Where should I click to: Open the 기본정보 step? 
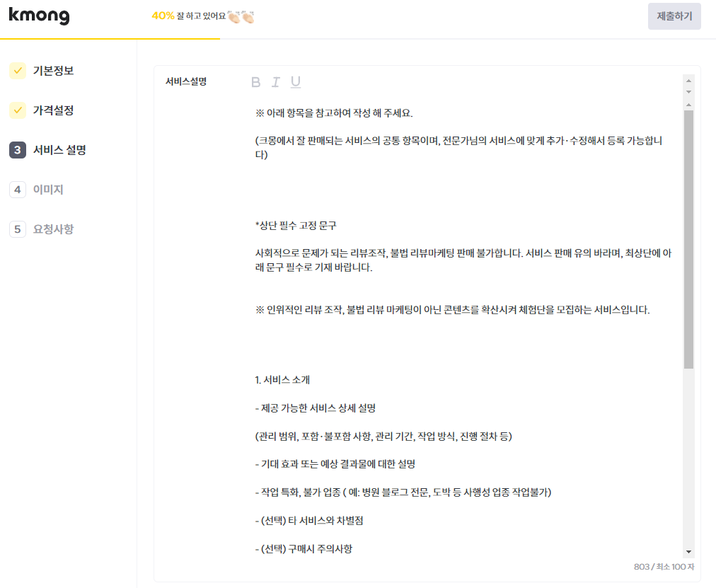54,71
